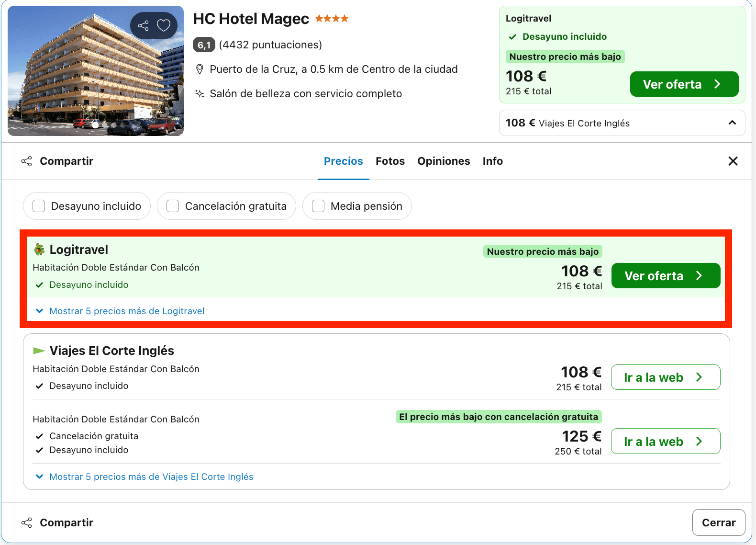The image size is (756, 545).
Task: Click sparkle icon beside Salón de belleza
Action: [200, 93]
